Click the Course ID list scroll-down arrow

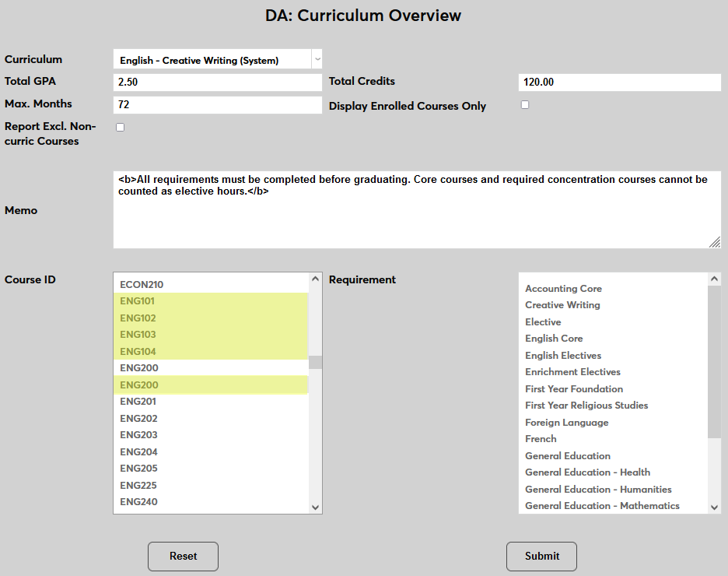[x=315, y=507]
